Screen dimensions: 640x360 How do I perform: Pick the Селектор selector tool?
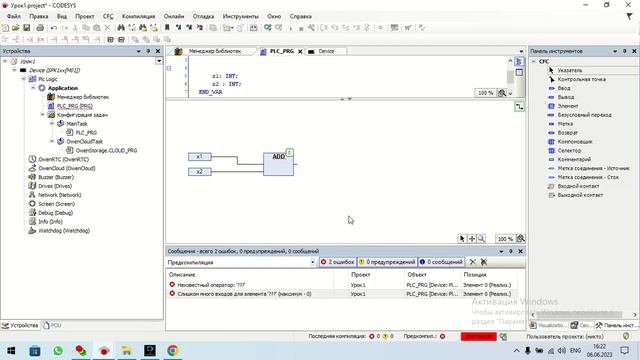pos(569,151)
